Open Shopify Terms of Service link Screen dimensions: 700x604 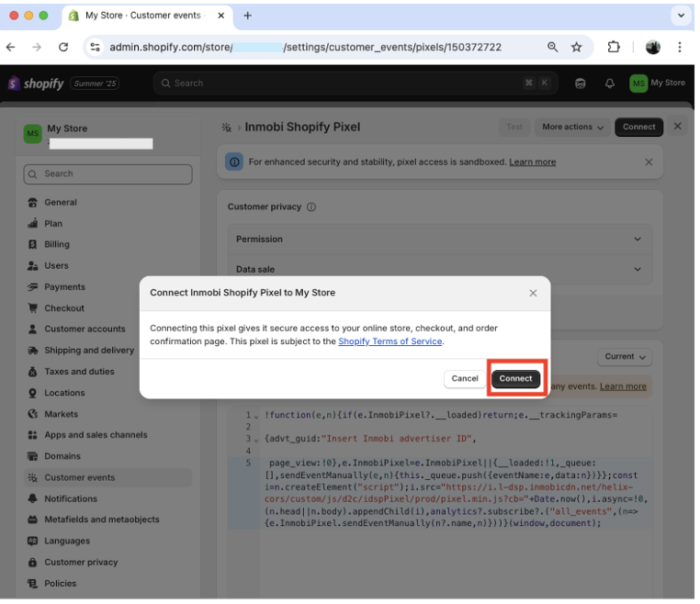click(390, 341)
